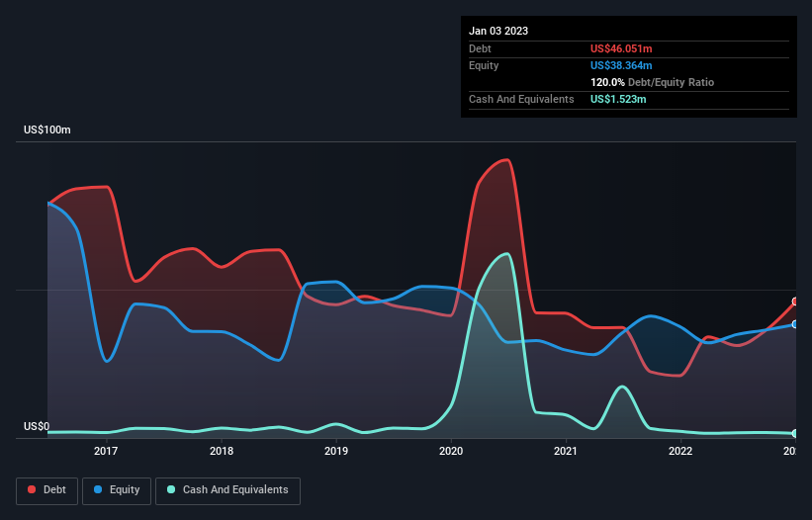Image resolution: width=812 pixels, height=520 pixels.
Task: Click the US$46.051m debt value
Action: [621, 48]
